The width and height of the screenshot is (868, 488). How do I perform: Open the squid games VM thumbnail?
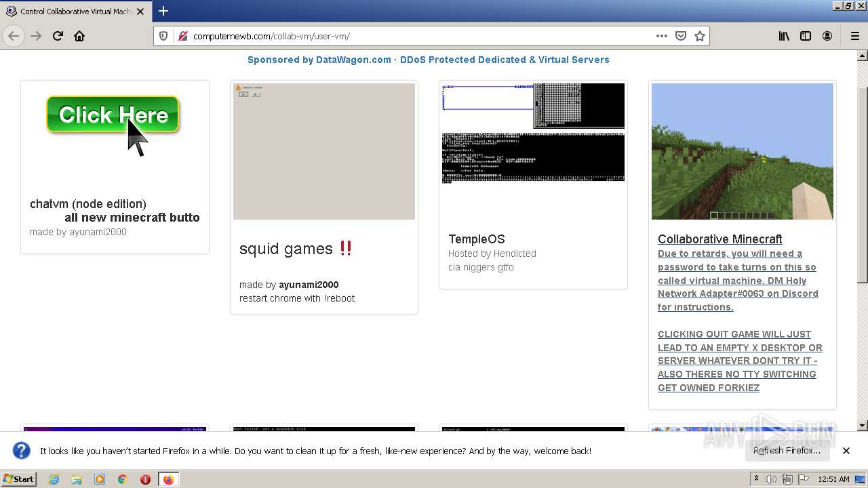tap(324, 151)
